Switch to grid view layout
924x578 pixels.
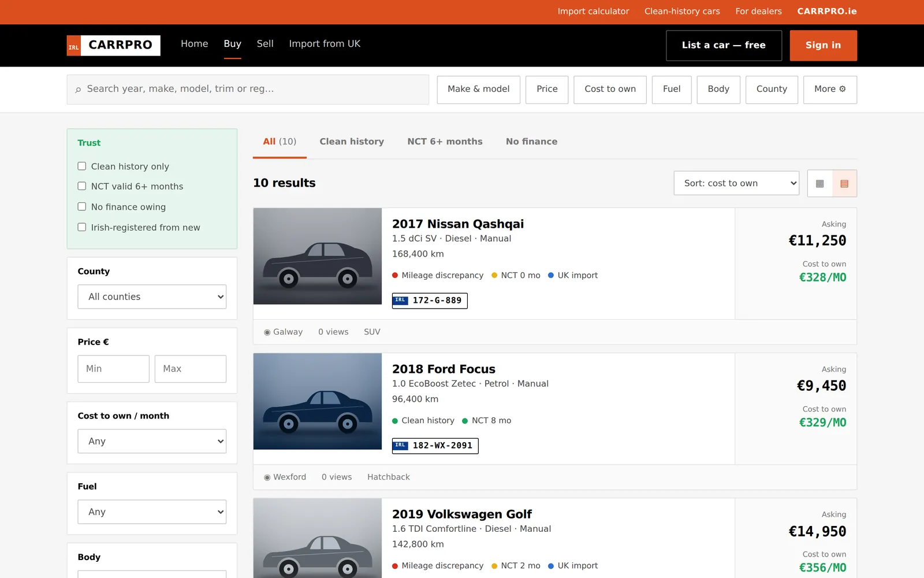[819, 183]
